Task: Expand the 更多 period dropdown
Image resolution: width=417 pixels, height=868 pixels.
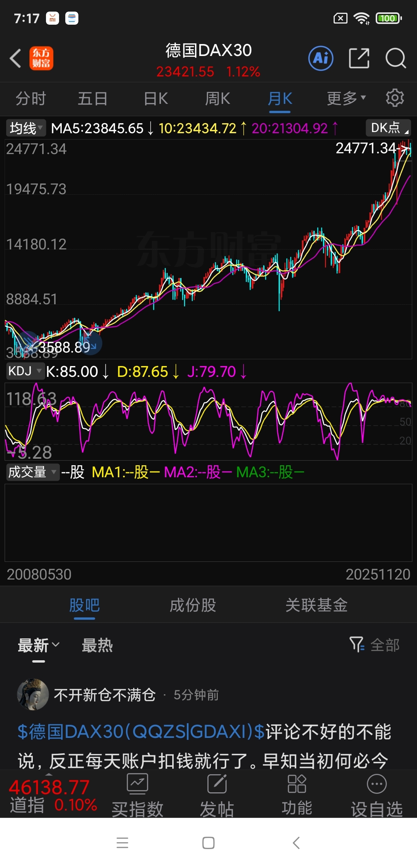Action: click(x=346, y=98)
